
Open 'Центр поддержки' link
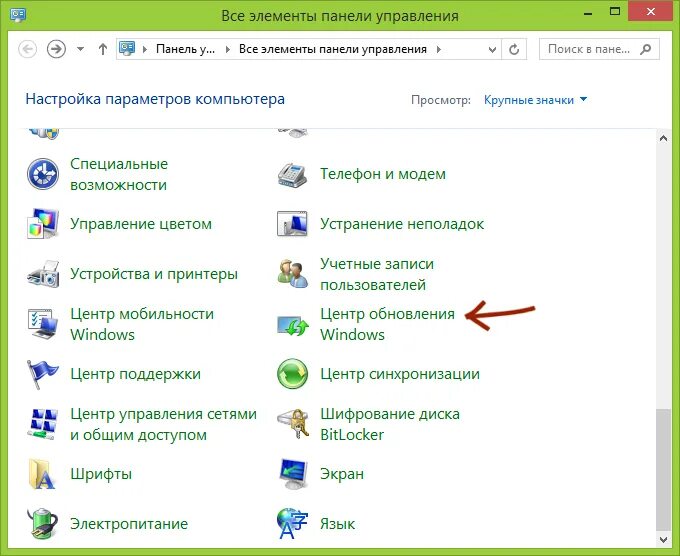(135, 374)
